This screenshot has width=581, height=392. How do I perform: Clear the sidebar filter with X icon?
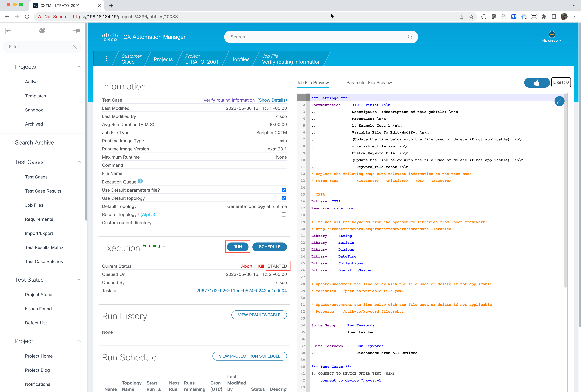[x=74, y=47]
